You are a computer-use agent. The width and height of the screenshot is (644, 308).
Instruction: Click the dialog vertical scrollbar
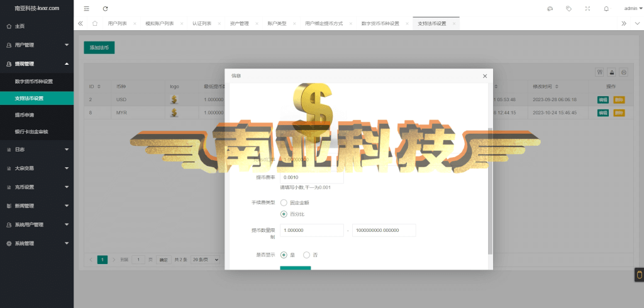point(489,191)
